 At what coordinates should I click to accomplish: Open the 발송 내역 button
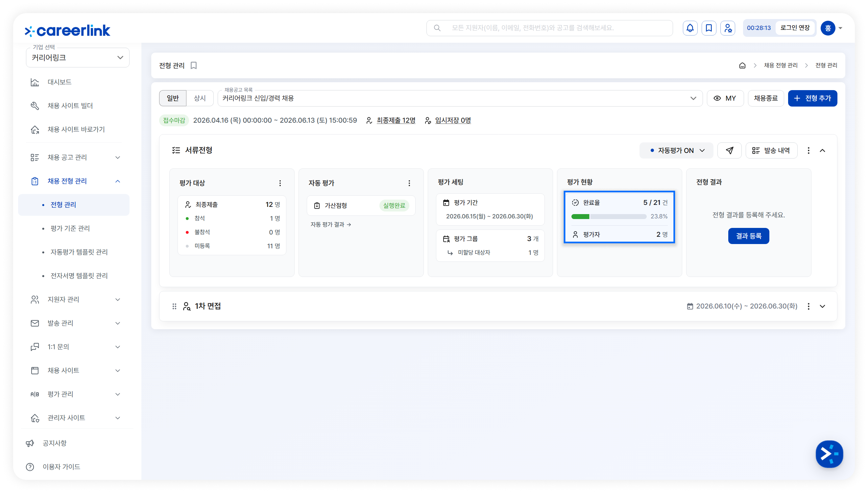(771, 150)
